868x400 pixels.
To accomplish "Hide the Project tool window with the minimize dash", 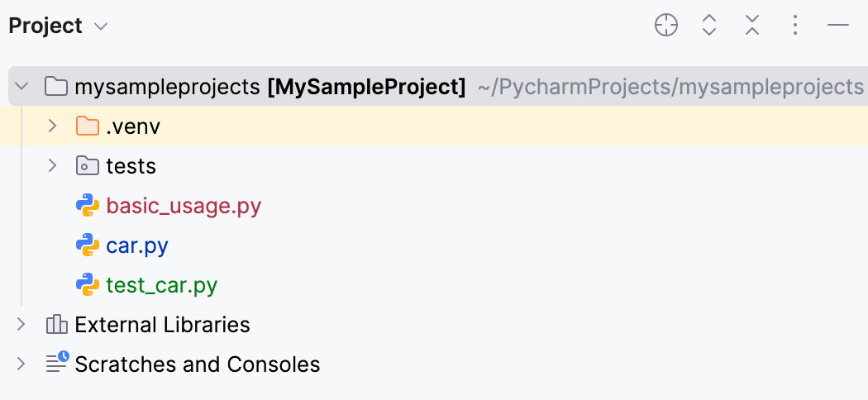I will (838, 26).
